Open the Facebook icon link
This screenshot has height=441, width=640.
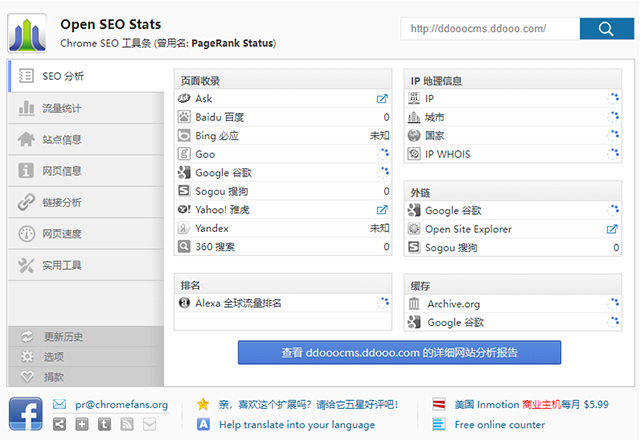[25, 414]
